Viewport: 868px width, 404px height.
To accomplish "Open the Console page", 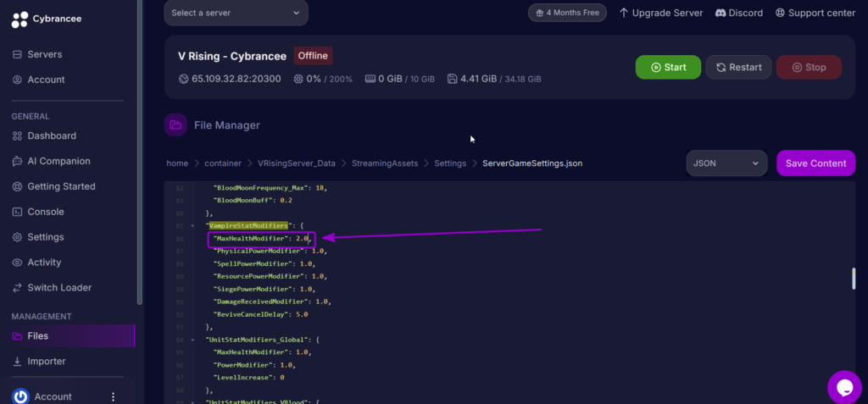I will pos(46,212).
